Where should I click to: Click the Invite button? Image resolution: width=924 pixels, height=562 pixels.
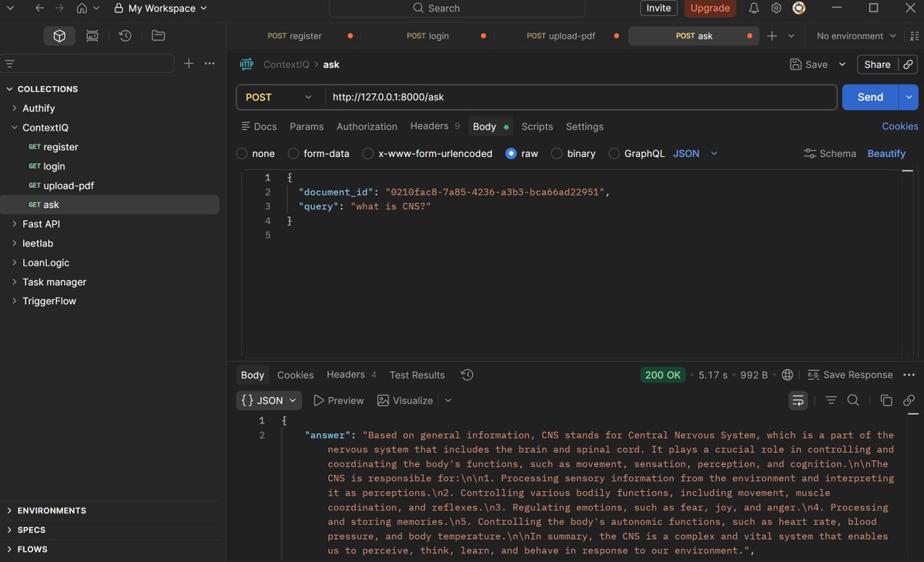coord(658,8)
